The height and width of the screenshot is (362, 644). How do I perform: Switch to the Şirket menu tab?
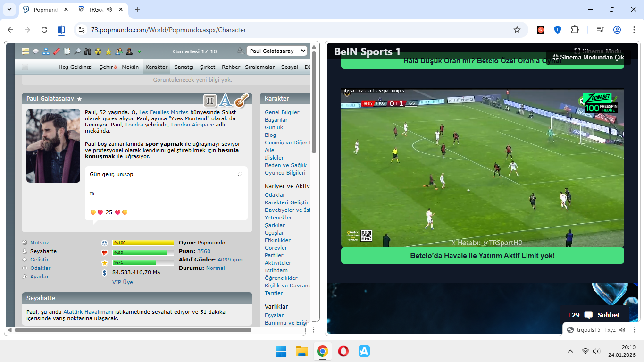click(208, 67)
